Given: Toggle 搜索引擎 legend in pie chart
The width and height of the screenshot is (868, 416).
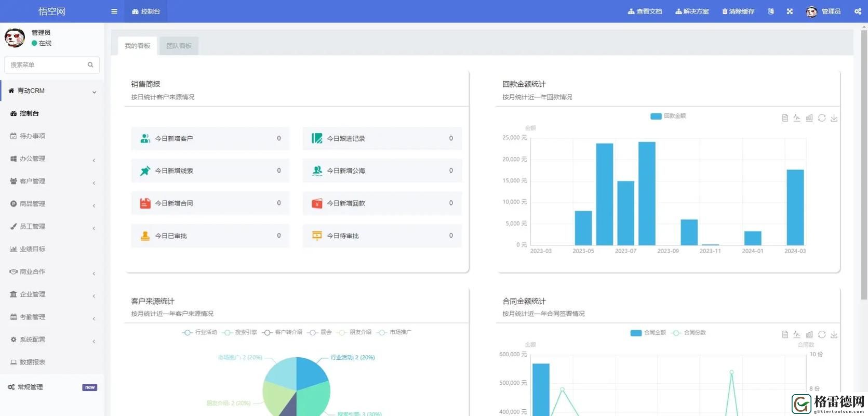Looking at the screenshot, I should (x=239, y=332).
